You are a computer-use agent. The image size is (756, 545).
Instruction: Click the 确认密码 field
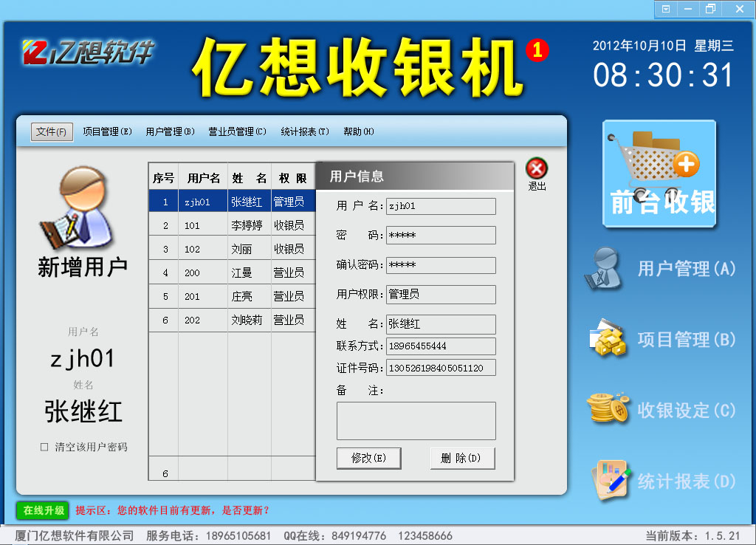coord(441,265)
